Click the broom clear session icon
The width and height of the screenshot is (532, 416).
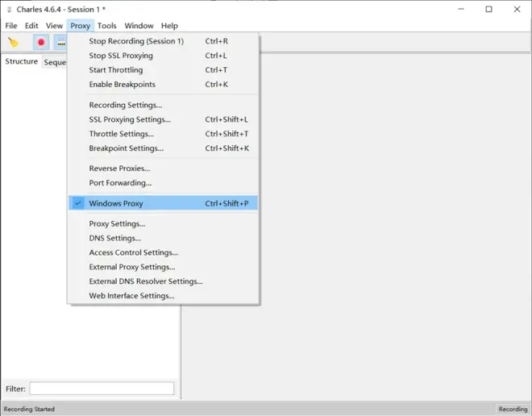point(13,43)
